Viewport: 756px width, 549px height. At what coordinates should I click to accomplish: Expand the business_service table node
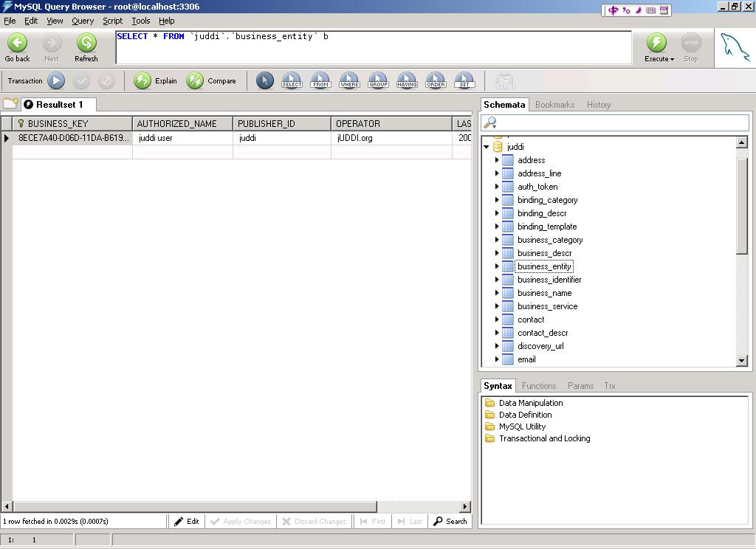(497, 306)
